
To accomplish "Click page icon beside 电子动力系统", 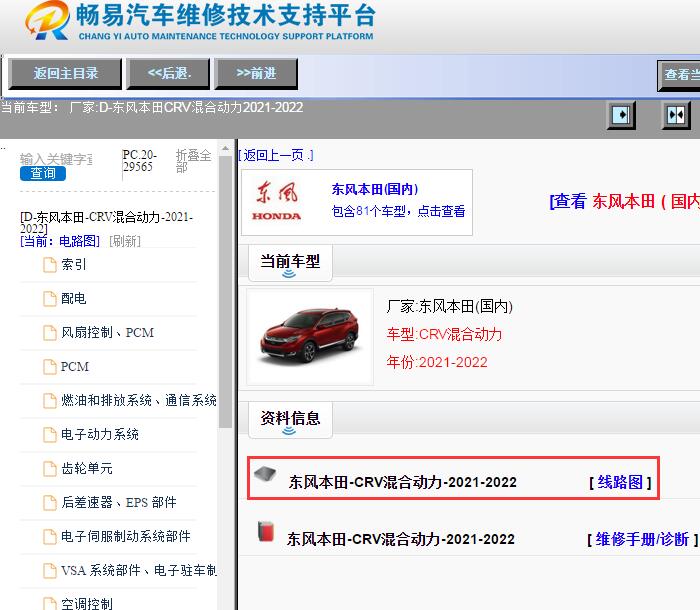I will (x=50, y=435).
